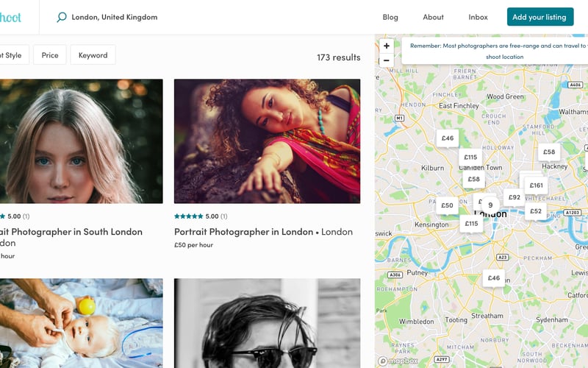Open the Inbox
The width and height of the screenshot is (588, 368).
(x=478, y=17)
